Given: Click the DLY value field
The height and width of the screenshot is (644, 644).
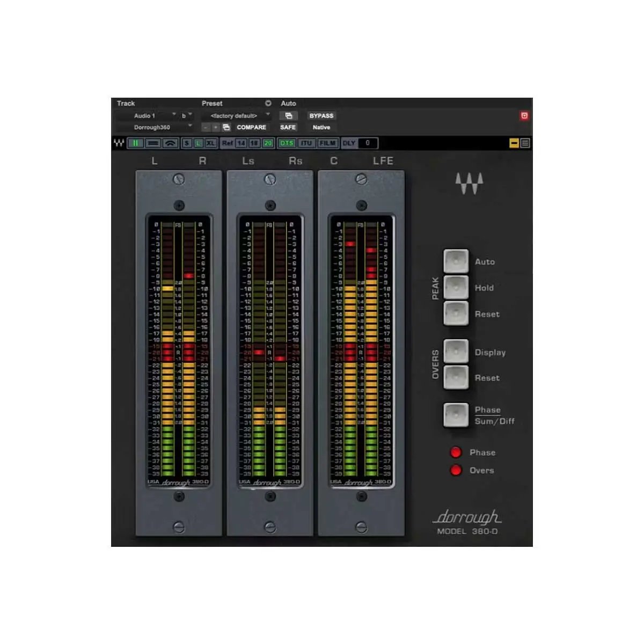Looking at the screenshot, I should coord(368,143).
